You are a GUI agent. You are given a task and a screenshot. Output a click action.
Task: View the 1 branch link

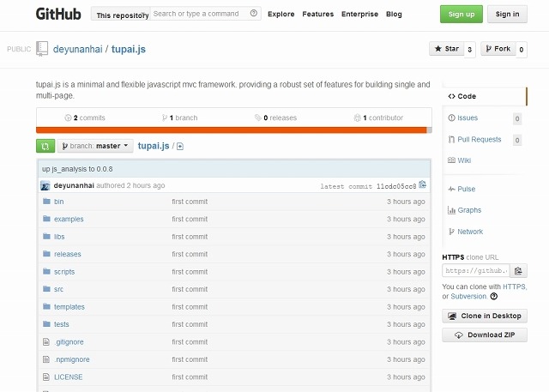179,118
